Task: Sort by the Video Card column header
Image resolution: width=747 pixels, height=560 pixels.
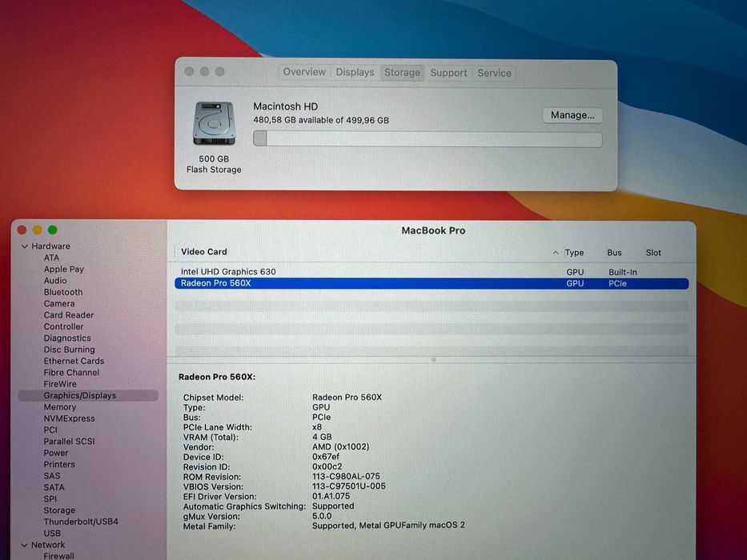Action: point(204,251)
